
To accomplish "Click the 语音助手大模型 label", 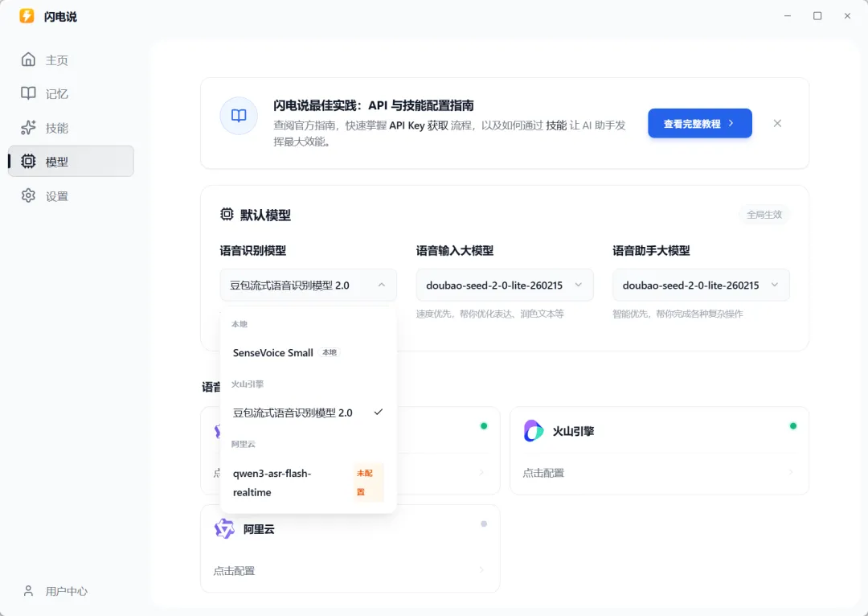I will [x=652, y=250].
